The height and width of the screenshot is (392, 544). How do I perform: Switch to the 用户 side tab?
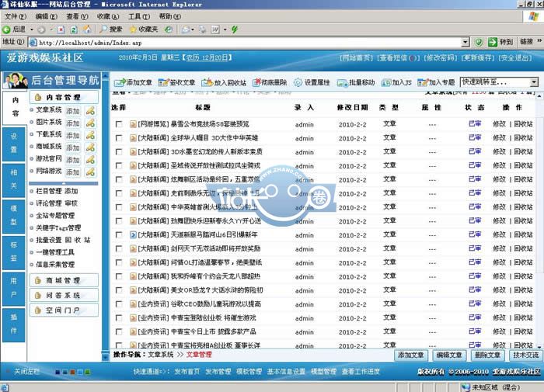click(x=13, y=288)
